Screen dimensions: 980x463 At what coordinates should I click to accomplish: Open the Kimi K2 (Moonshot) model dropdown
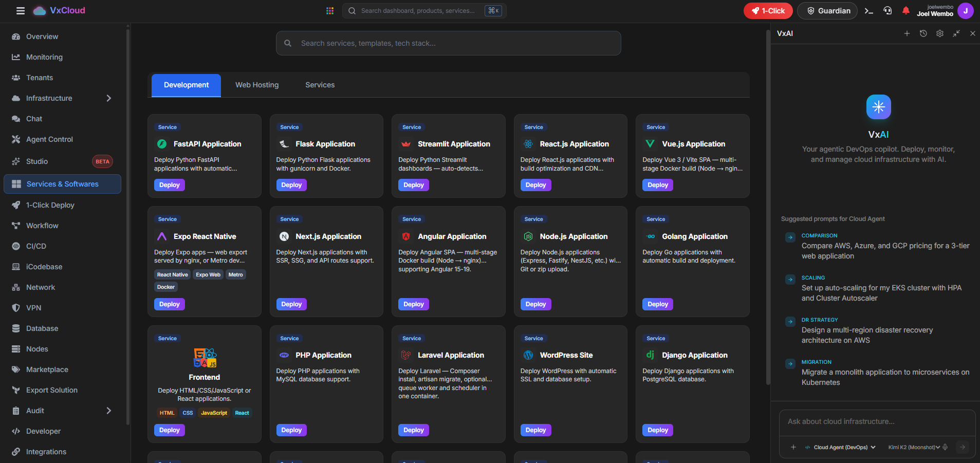click(x=914, y=447)
